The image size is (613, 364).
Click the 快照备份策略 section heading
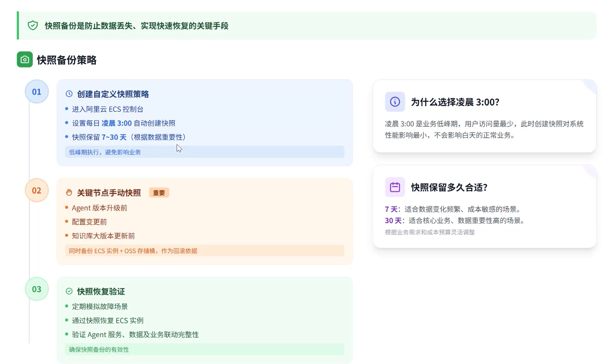point(67,60)
